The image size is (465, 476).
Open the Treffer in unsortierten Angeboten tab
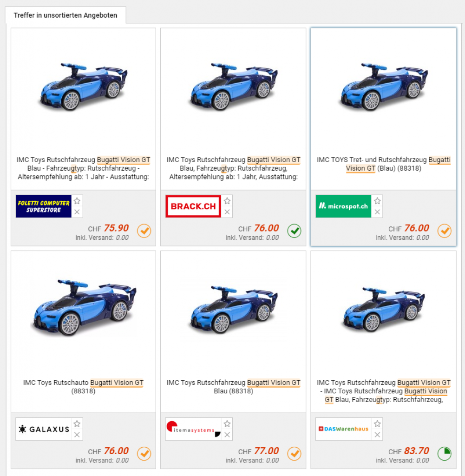tap(65, 15)
